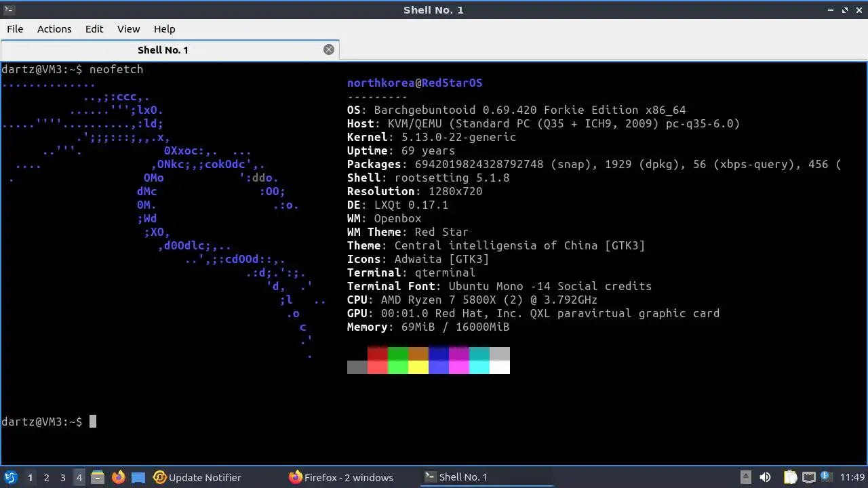The image size is (868, 488).
Task: Open the LXQt application menu bird icon
Action: [x=11, y=477]
